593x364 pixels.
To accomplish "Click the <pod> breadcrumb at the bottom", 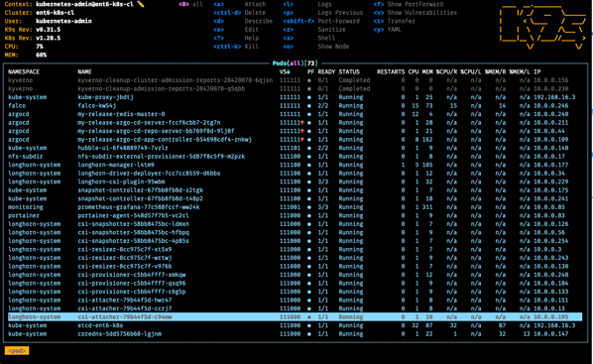I will (x=17, y=351).
